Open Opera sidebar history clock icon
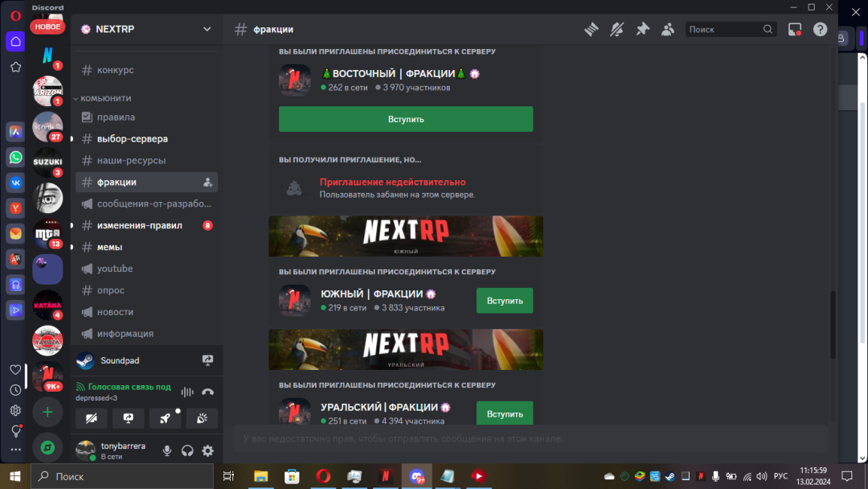Screen dimensions: 868x489 [x=15, y=390]
